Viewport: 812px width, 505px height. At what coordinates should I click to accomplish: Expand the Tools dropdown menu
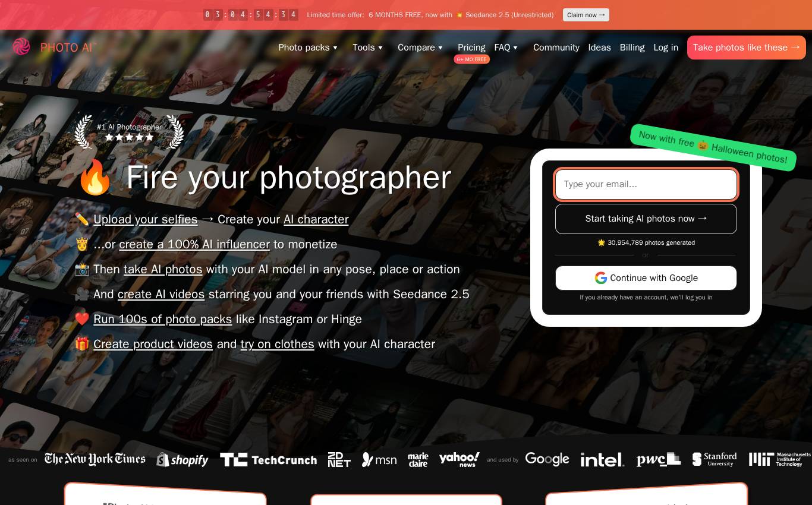367,48
